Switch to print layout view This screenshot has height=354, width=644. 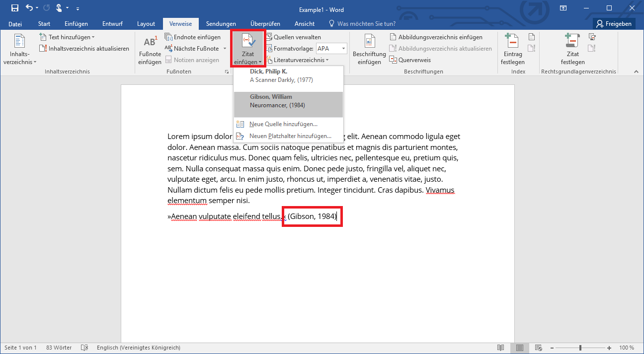(x=519, y=348)
